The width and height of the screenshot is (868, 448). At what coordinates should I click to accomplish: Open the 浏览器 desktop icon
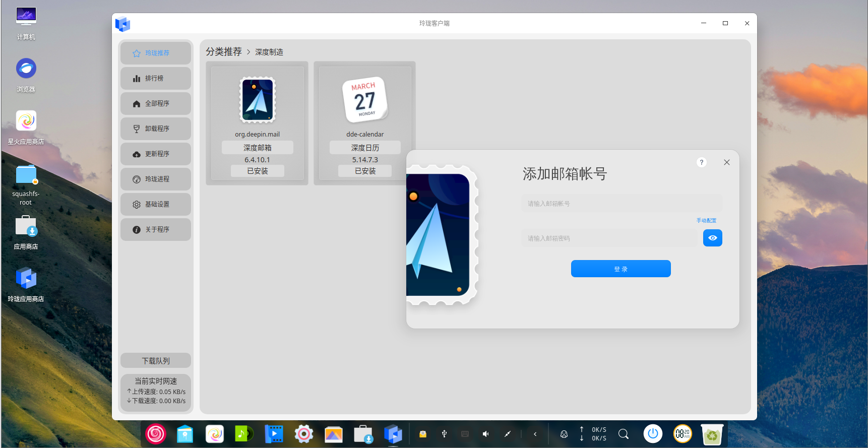coord(26,75)
